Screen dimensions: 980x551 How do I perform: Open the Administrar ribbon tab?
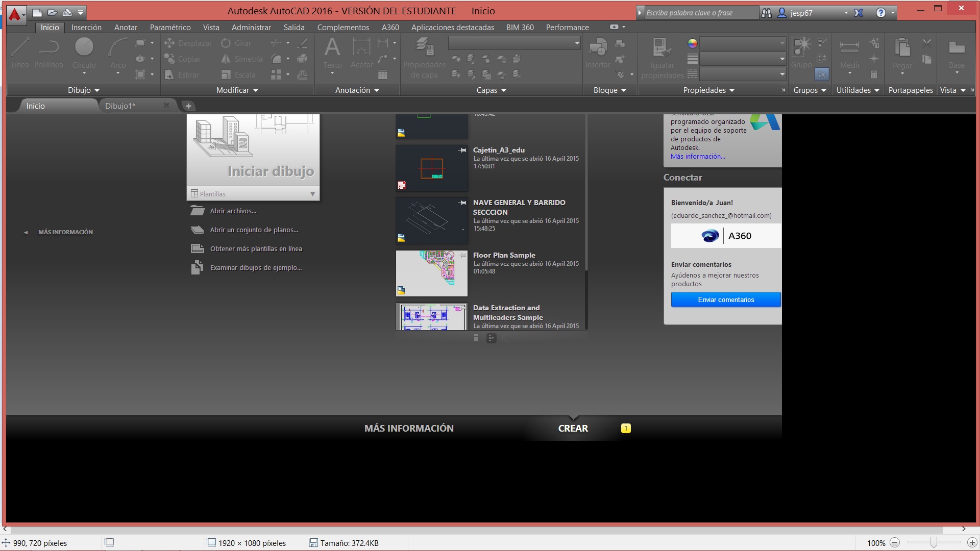[x=251, y=28]
